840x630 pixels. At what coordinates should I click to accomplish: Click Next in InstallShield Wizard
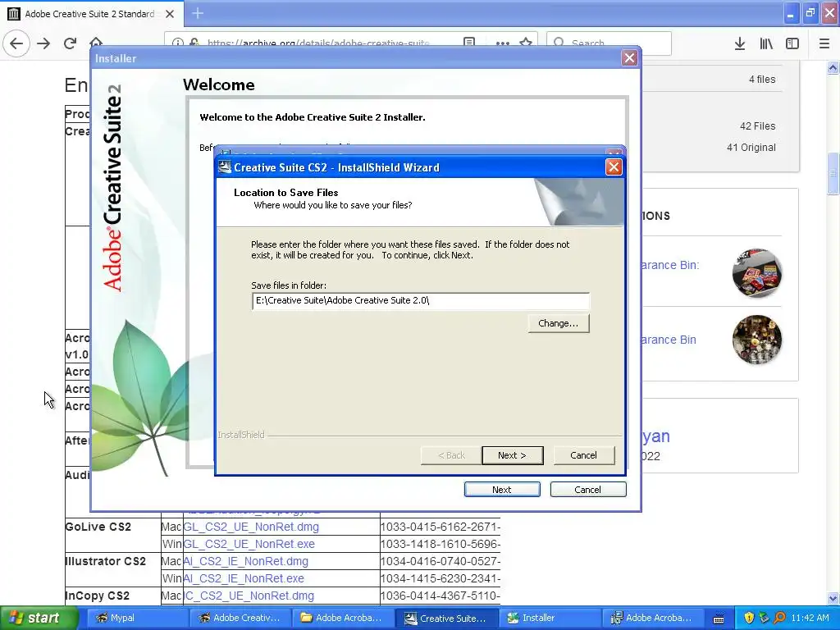click(x=512, y=455)
